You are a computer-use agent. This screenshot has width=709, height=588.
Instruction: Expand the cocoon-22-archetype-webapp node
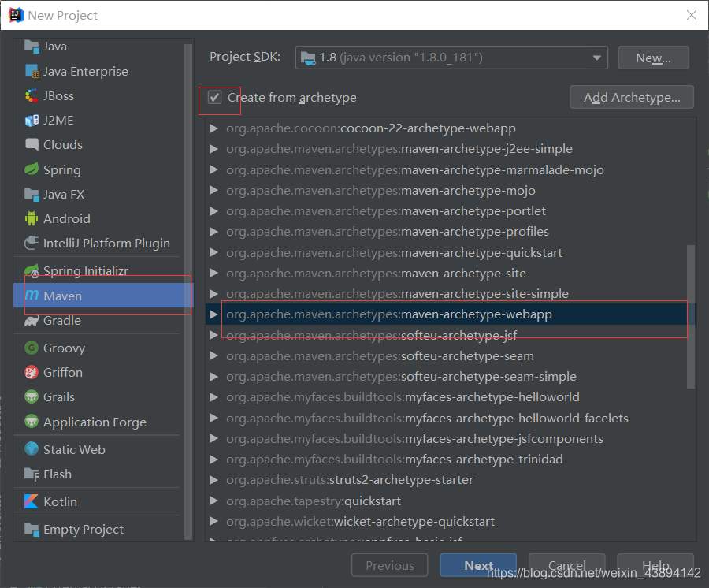(x=213, y=128)
